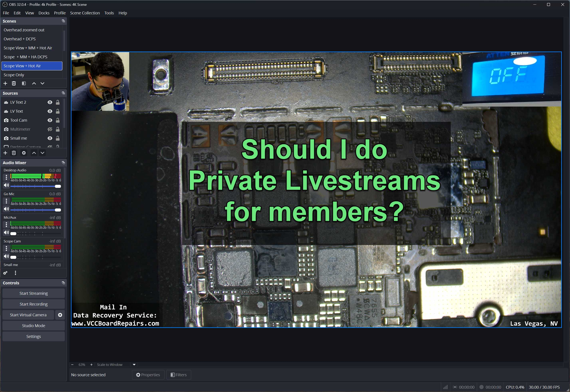Viewport: 570px width, 392px height.
Task: Pop out the Sources dock
Action: click(63, 93)
